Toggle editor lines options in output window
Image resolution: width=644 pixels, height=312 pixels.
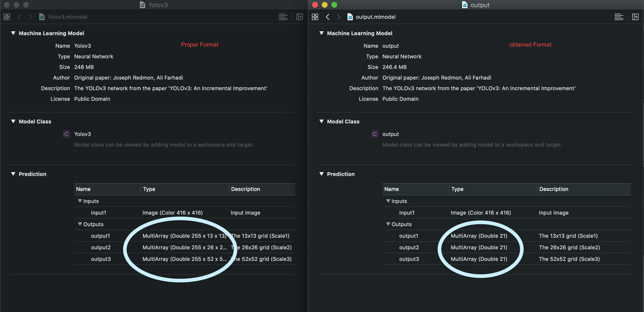coord(619,17)
